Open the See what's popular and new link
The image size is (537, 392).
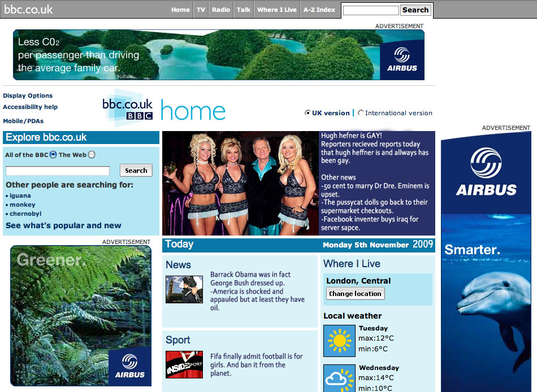coord(64,225)
